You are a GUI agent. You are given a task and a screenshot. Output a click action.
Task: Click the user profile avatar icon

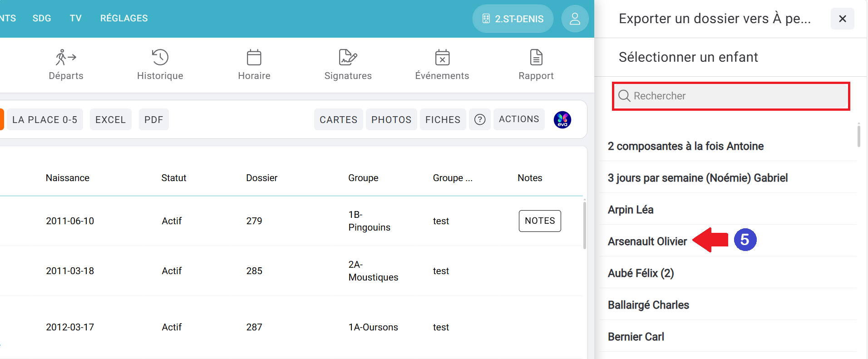tap(575, 19)
